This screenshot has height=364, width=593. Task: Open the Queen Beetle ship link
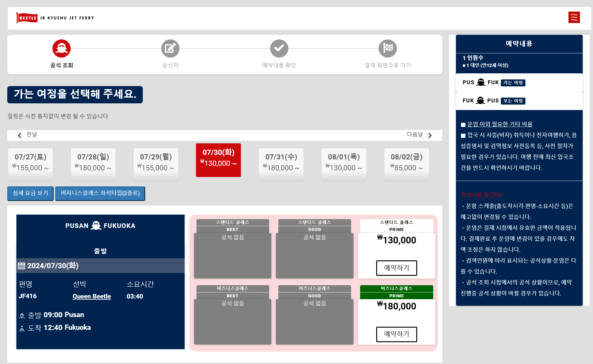click(x=92, y=296)
